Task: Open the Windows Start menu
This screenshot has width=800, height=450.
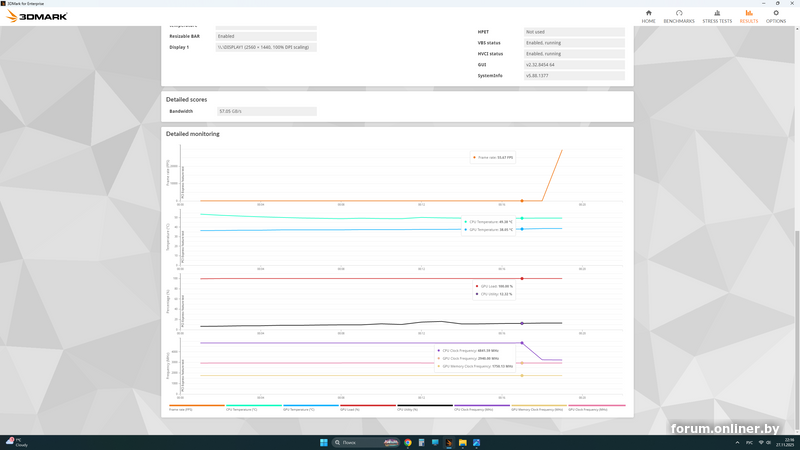Action: click(324, 442)
